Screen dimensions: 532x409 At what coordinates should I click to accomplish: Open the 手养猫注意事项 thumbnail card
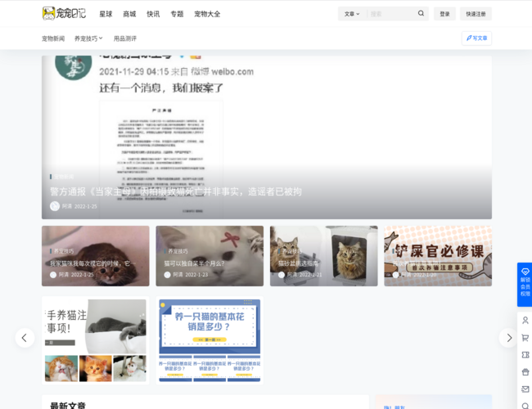coord(95,340)
